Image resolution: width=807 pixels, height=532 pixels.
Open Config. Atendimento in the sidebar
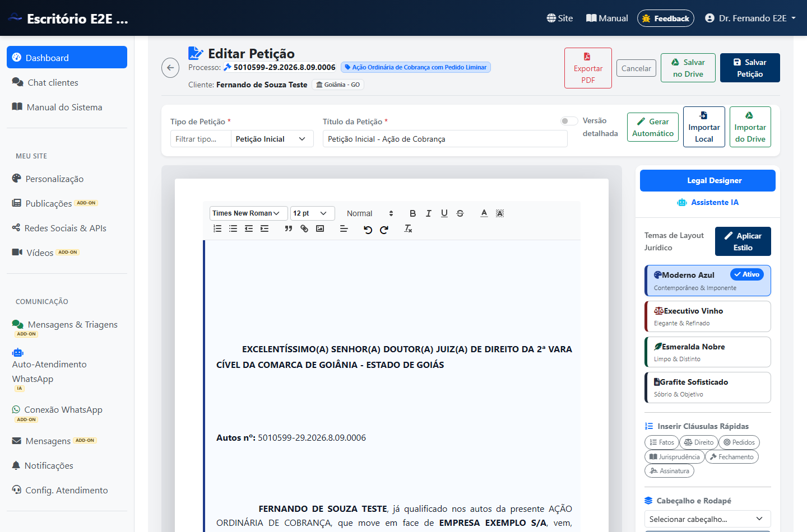pyautogui.click(x=67, y=490)
